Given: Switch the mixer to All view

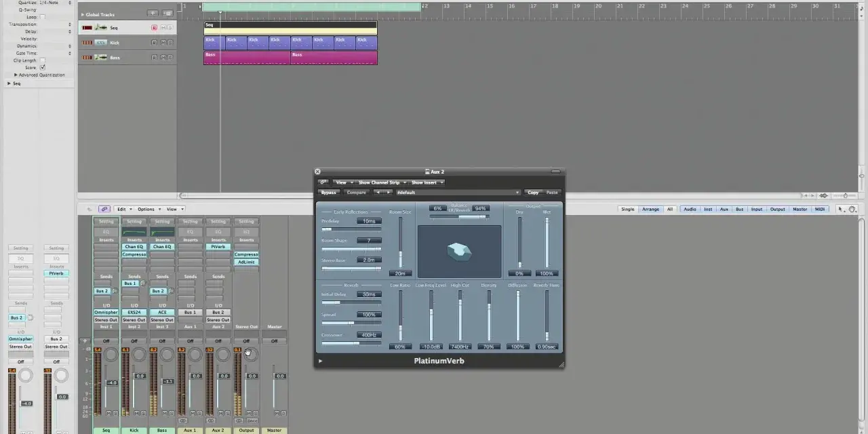Looking at the screenshot, I should tap(670, 209).
